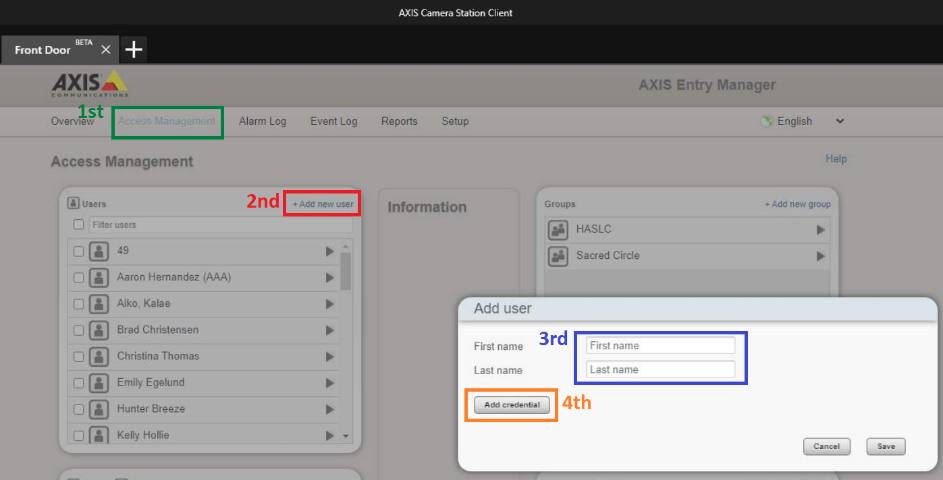The image size is (943, 480).
Task: Open a new tab with the plus icon
Action: pyautogui.click(x=134, y=49)
